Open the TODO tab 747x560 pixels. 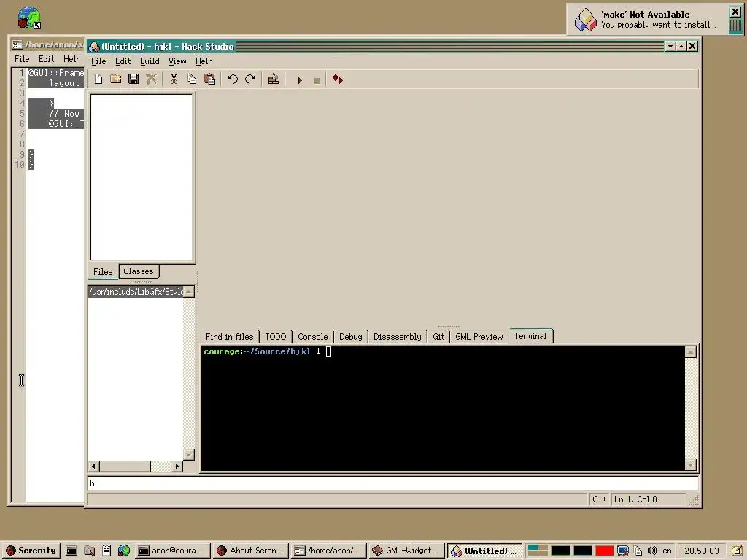pos(275,337)
